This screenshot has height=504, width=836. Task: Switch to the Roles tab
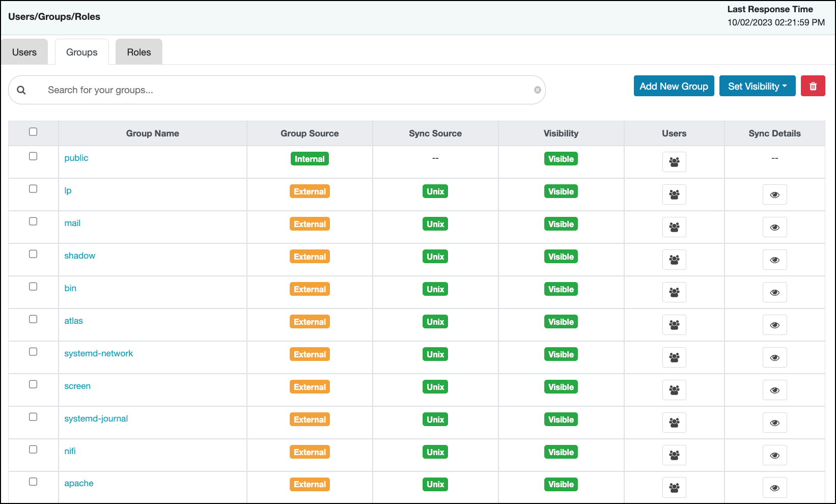[139, 52]
